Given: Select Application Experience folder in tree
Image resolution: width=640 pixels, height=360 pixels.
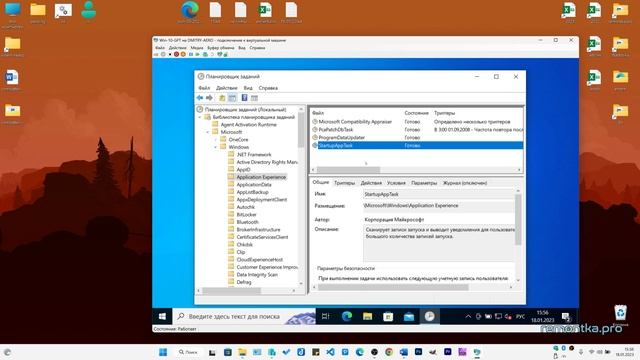Looking at the screenshot, I should click(x=261, y=177).
